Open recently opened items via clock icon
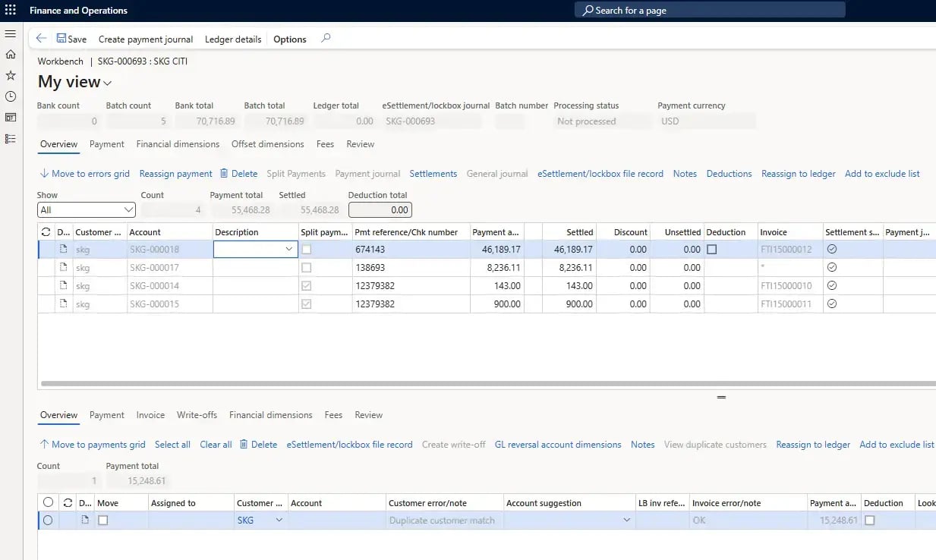Image resolution: width=936 pixels, height=560 pixels. click(x=10, y=95)
